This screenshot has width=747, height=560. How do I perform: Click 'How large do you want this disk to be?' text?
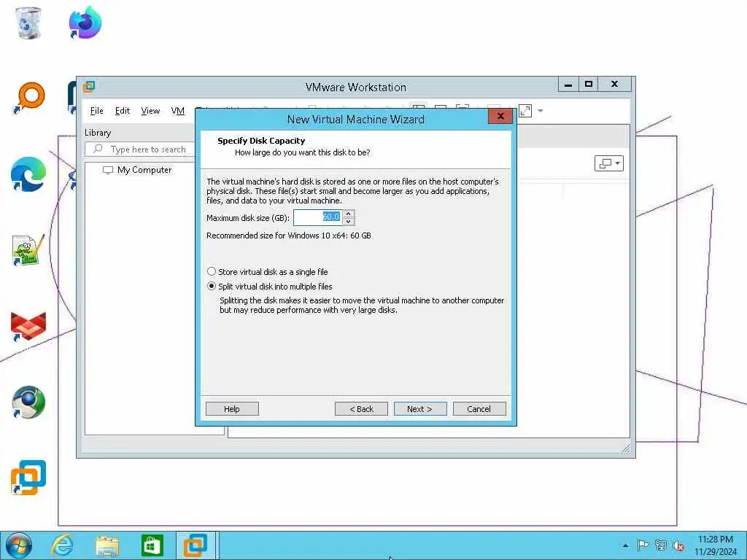tap(303, 153)
